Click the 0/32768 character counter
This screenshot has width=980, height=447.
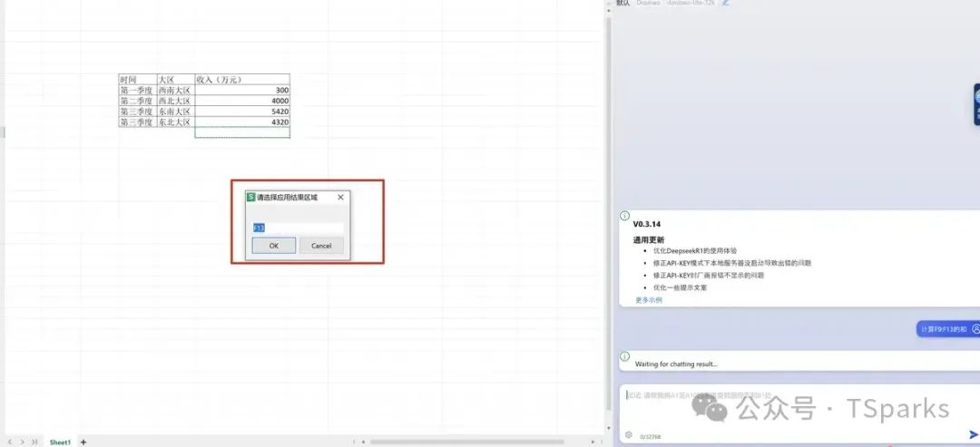(x=650, y=437)
